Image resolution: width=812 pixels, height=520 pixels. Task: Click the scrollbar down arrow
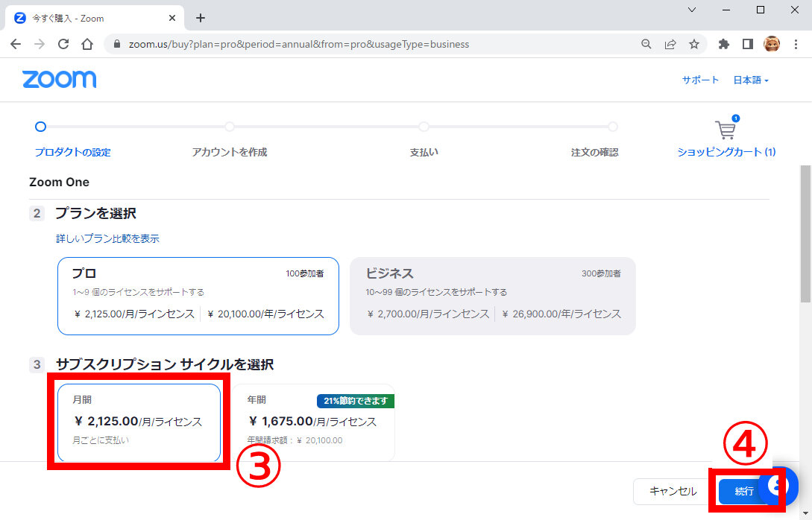[805, 514]
